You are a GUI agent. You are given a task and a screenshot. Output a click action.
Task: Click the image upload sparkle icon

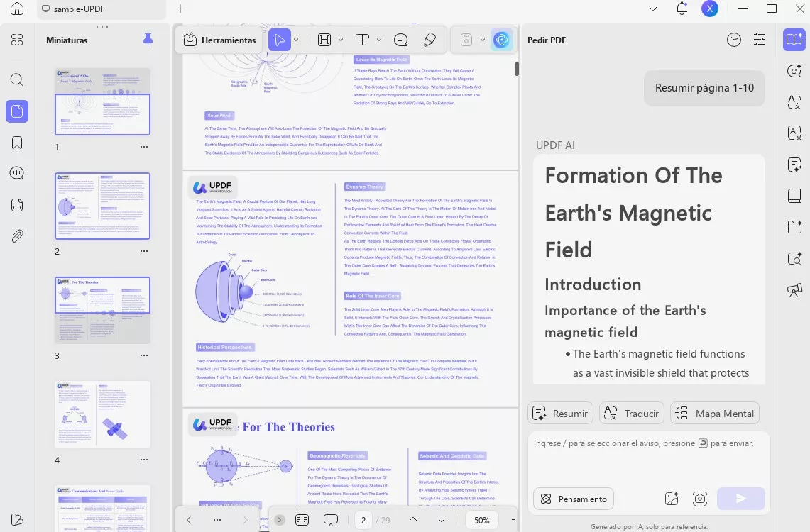click(x=672, y=499)
